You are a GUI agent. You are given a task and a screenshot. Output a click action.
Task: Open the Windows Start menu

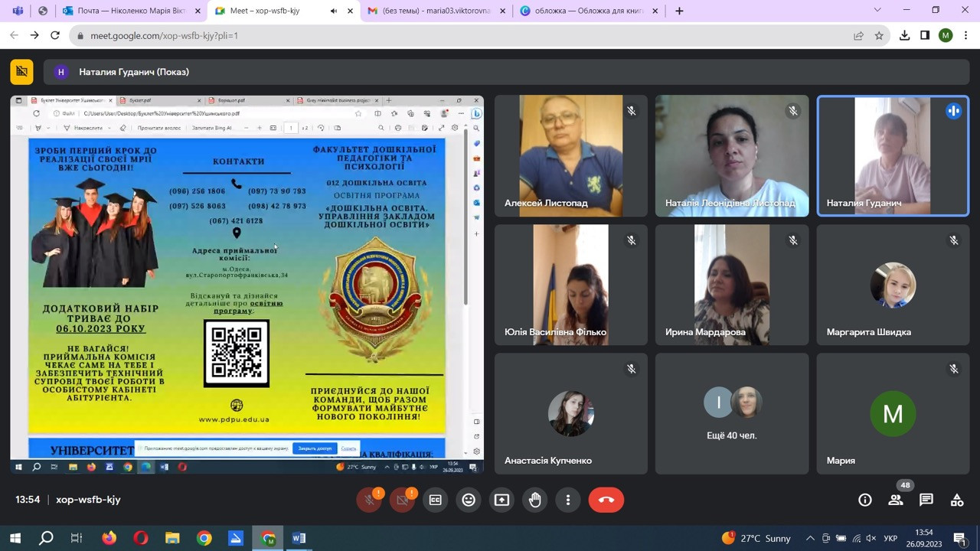[15, 538]
